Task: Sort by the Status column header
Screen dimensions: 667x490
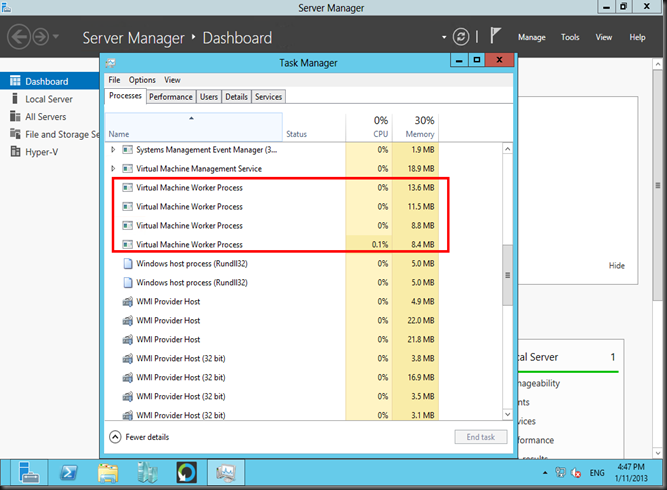Action: (x=314, y=127)
